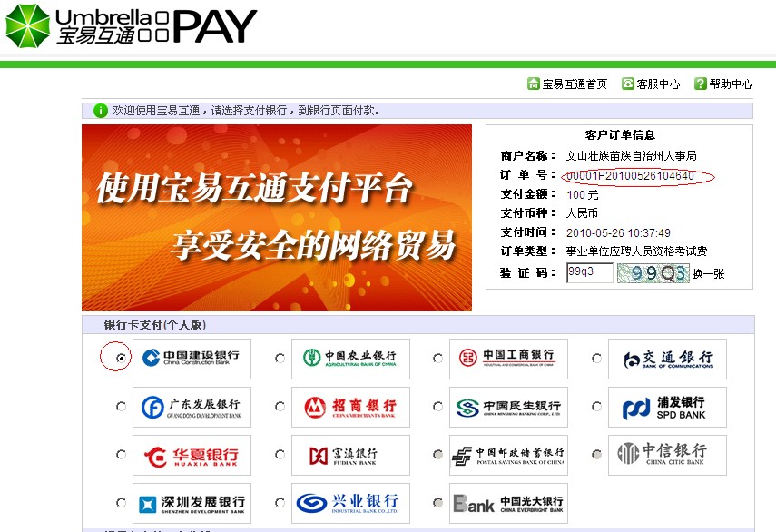Click the 99Q3 captcha image

coord(653,273)
